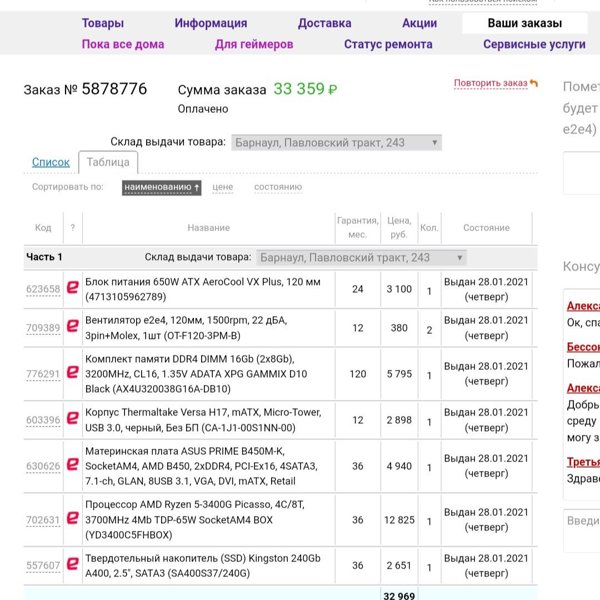
Task: Click the Комплект памяти DDR4 ADATA name
Action: pos(196,374)
